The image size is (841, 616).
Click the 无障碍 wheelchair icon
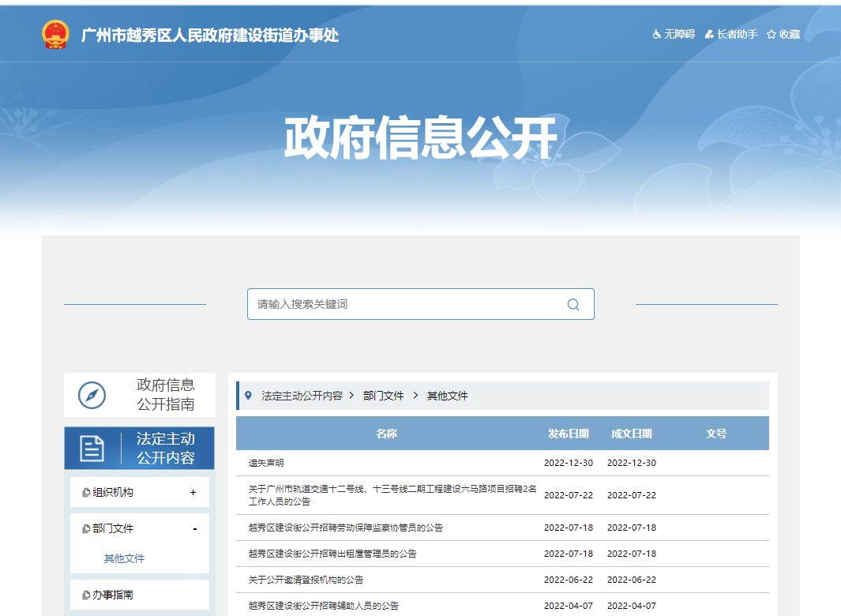coord(656,35)
